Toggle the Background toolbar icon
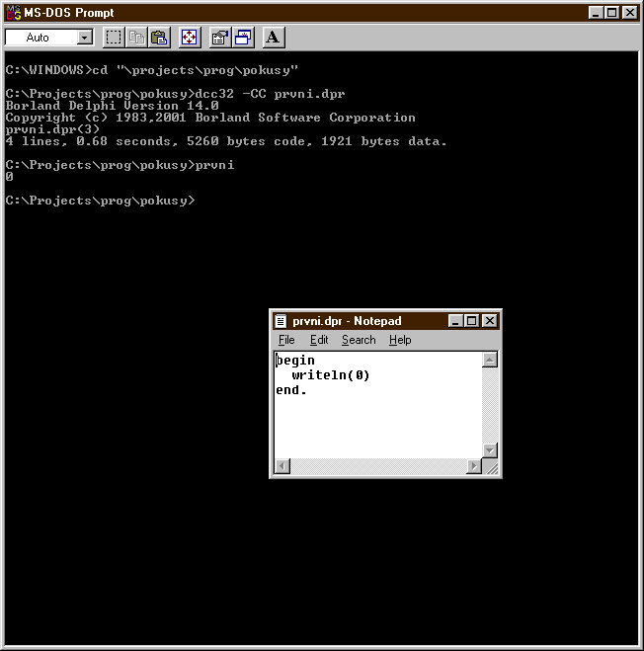This screenshot has height=651, width=644. click(243, 38)
